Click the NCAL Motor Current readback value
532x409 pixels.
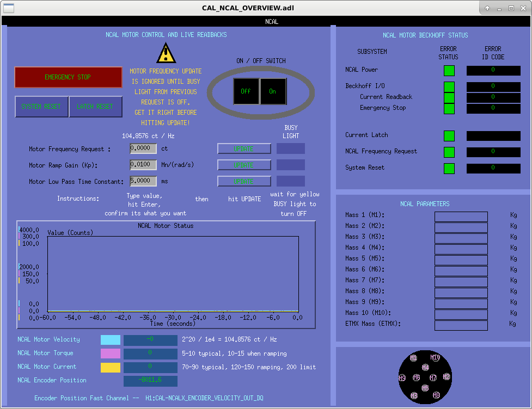click(x=150, y=367)
